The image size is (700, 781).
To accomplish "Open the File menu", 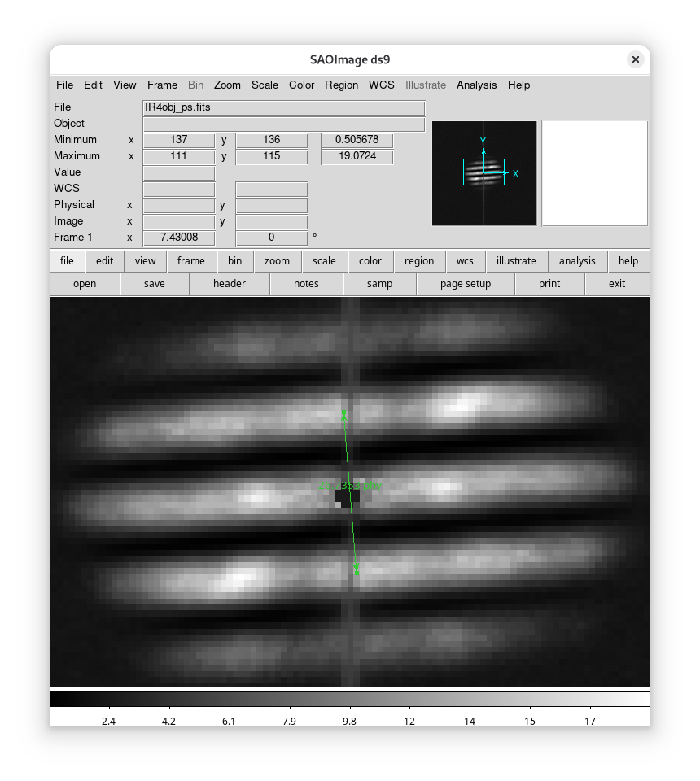I will coord(64,85).
